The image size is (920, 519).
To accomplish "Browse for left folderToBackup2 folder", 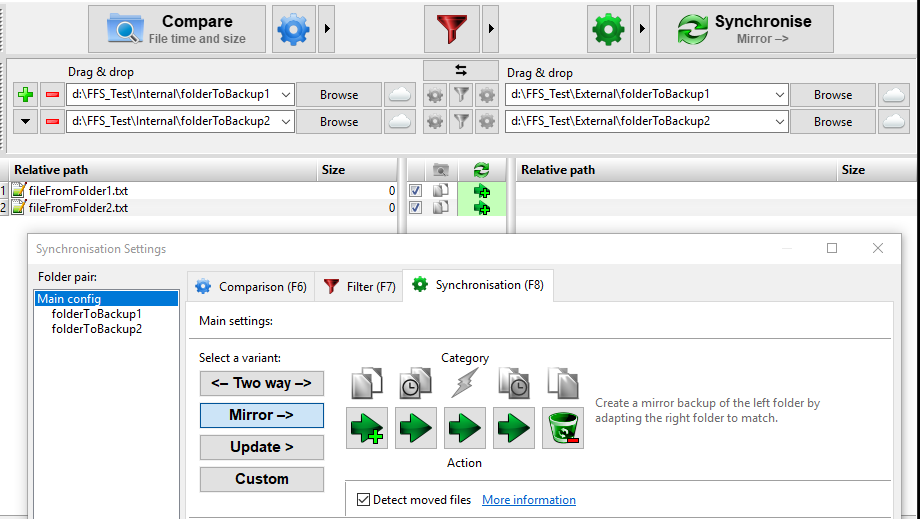I will (x=339, y=121).
